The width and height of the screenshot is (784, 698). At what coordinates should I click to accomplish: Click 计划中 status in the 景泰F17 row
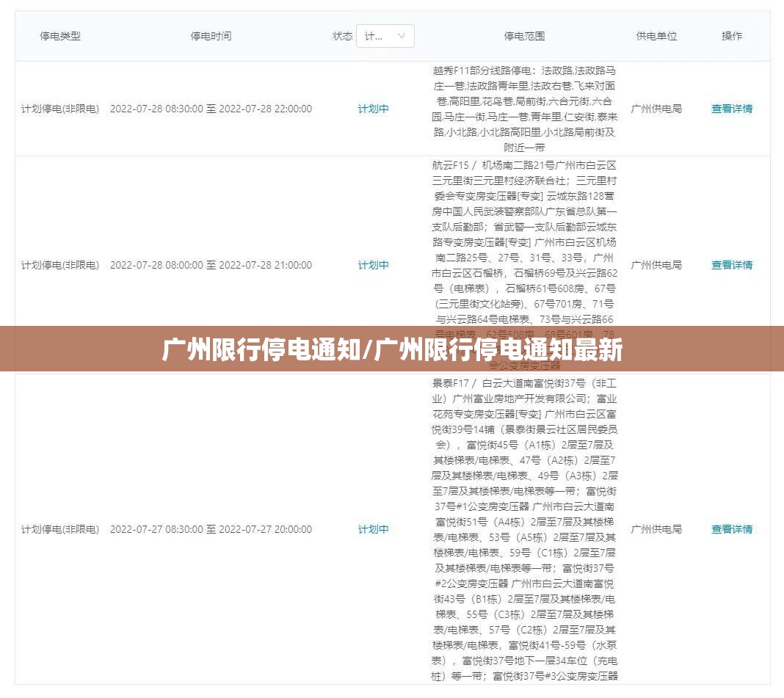tap(373, 529)
